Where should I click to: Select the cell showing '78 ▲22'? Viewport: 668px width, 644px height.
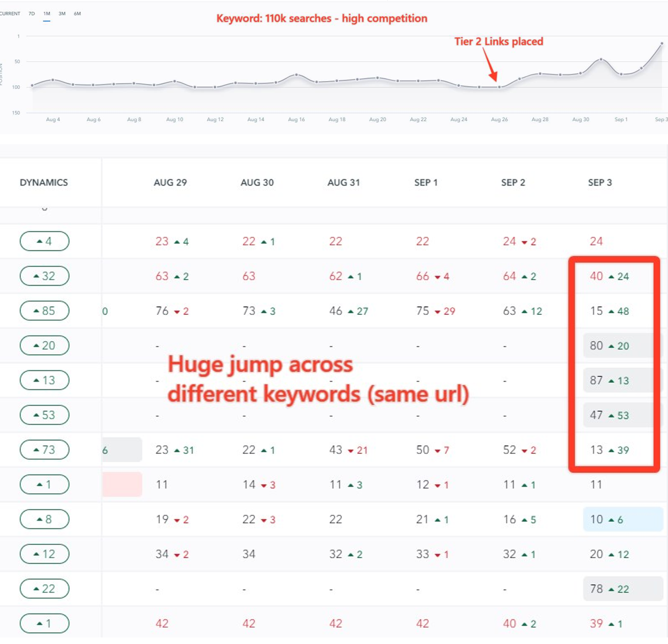pyautogui.click(x=623, y=589)
